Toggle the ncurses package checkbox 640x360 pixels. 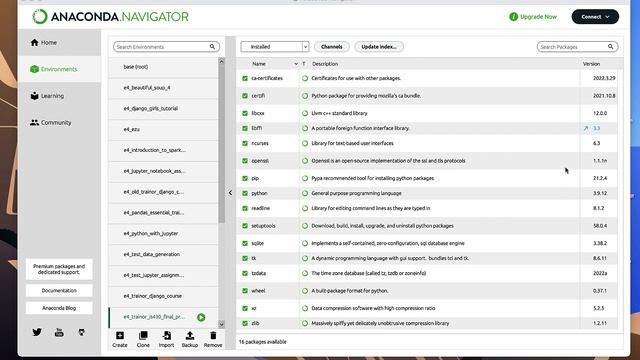245,143
